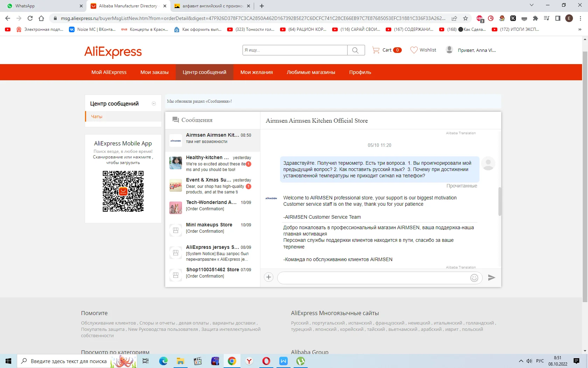This screenshot has width=588, height=368.
Task: Click the plus attachment button in chat
Action: point(268,277)
